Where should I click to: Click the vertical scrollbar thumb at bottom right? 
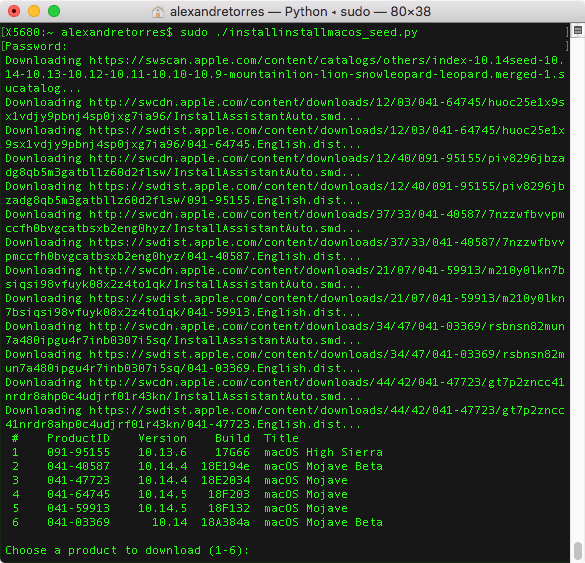(578, 551)
